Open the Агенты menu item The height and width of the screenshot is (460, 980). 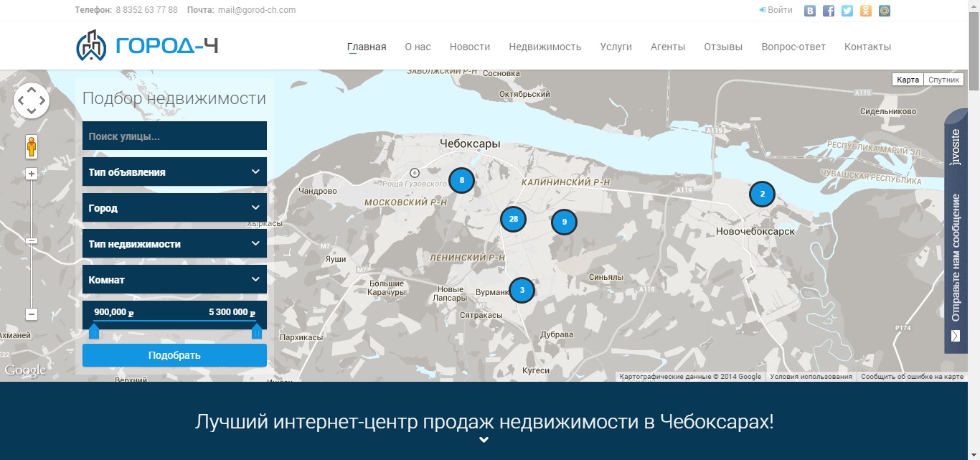tap(668, 47)
